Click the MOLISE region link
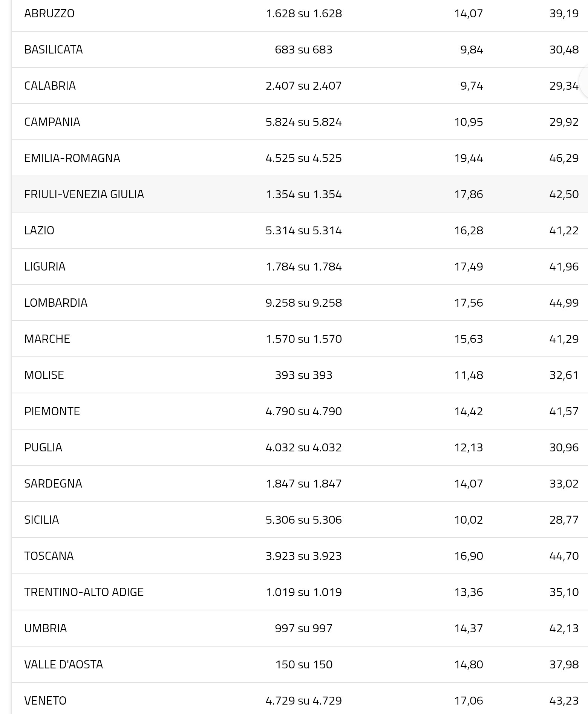Screen dimensions: 588x714 coord(44,375)
